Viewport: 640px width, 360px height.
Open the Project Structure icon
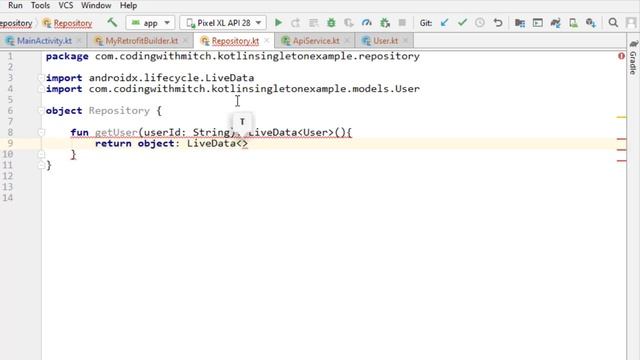[520, 23]
